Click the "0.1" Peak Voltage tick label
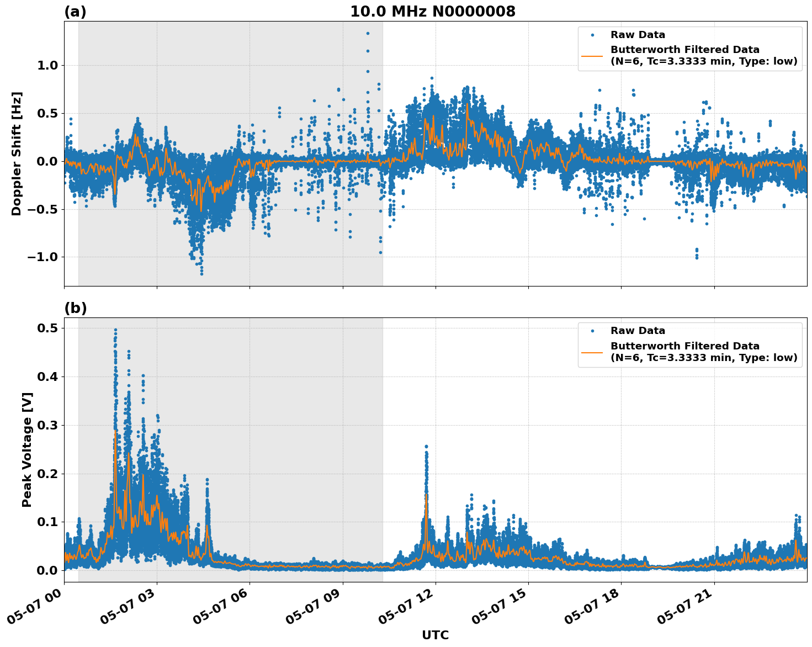Viewport: 812px width, 647px height. 49,522
